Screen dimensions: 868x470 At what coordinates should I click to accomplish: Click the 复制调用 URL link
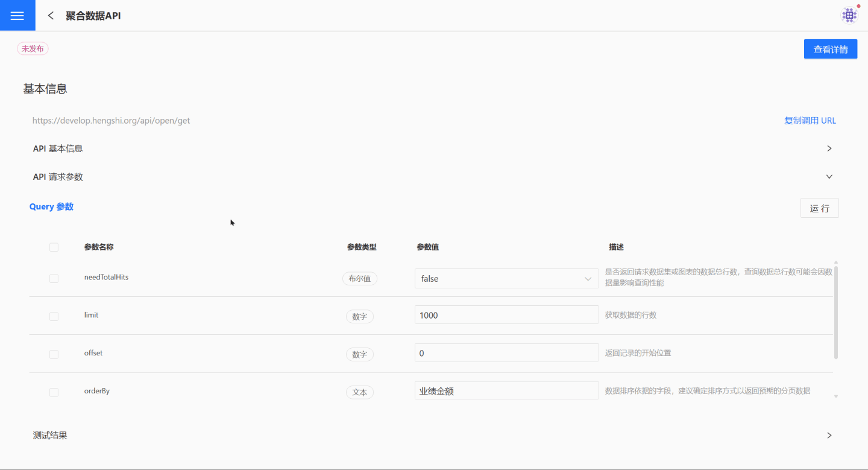[x=810, y=121]
